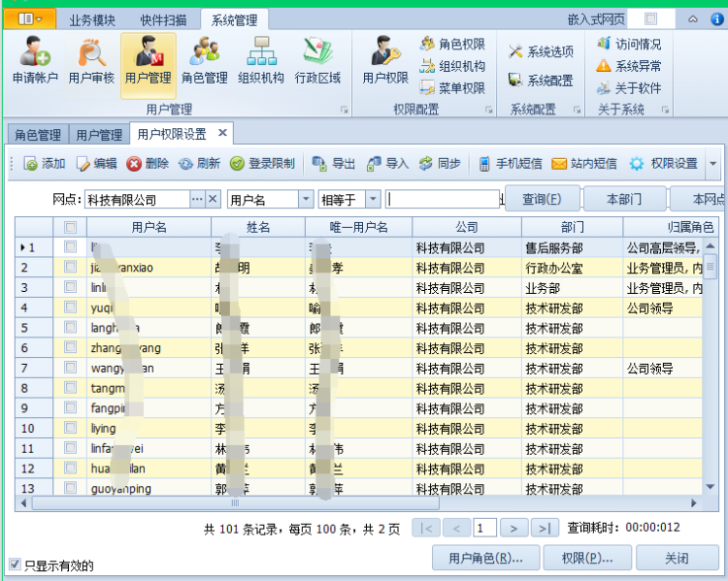
Task: Open the 用户管理 group dialog launcher
Action: [344, 110]
